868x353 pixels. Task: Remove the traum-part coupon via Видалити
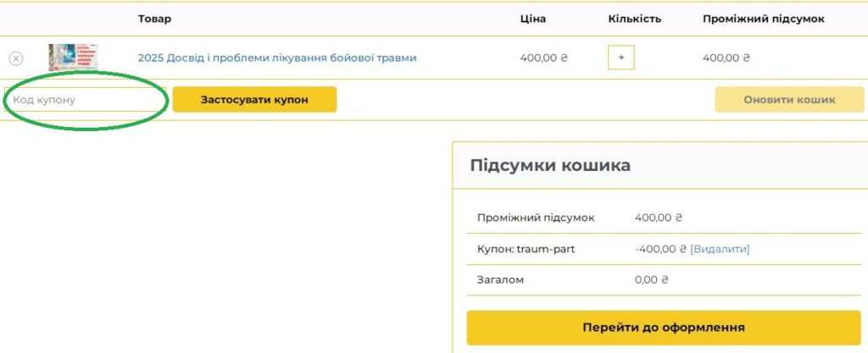click(720, 249)
